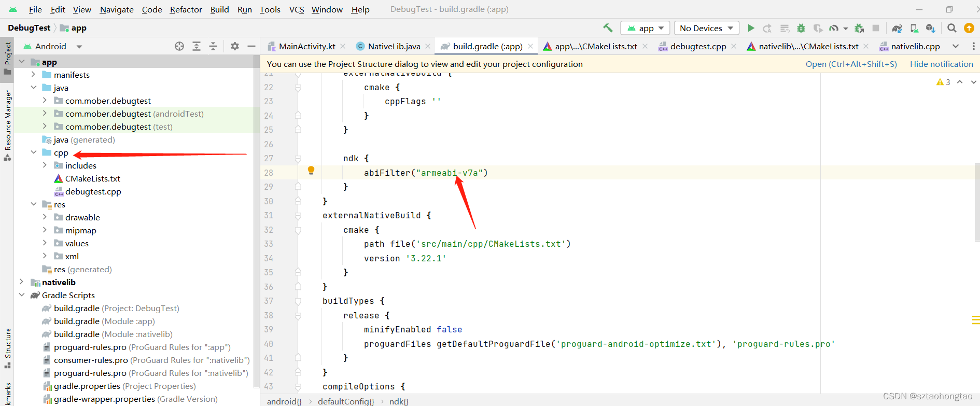
Task: Show hidden editor tabs chevron
Action: click(956, 46)
